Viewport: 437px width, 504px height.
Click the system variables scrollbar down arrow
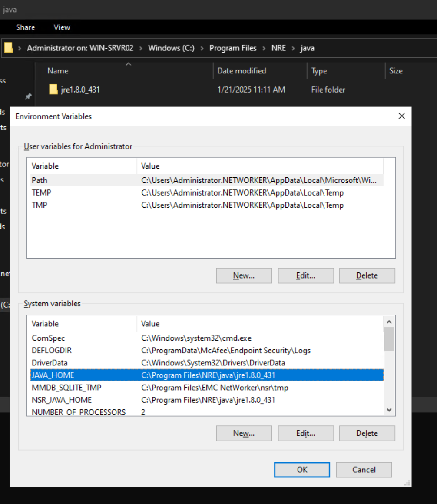389,410
